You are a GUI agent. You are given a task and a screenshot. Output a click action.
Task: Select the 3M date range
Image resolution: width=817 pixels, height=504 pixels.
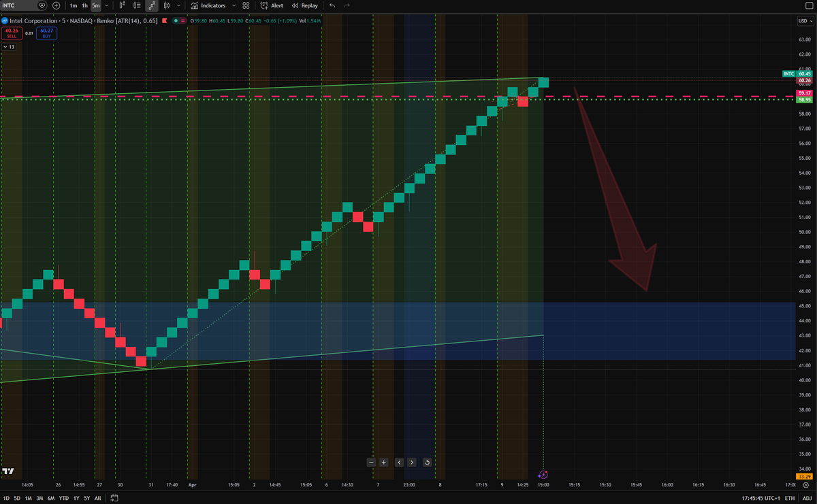tap(39, 499)
